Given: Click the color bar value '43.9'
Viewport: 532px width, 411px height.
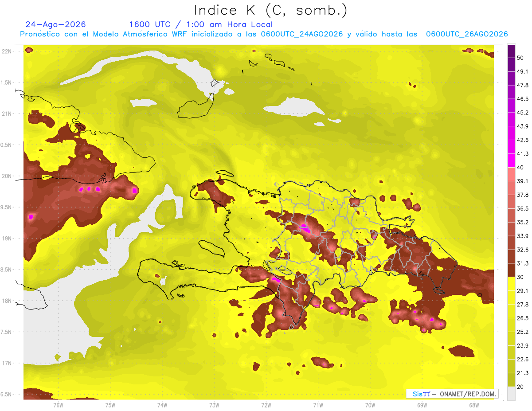Looking at the screenshot, I should pyautogui.click(x=523, y=127).
